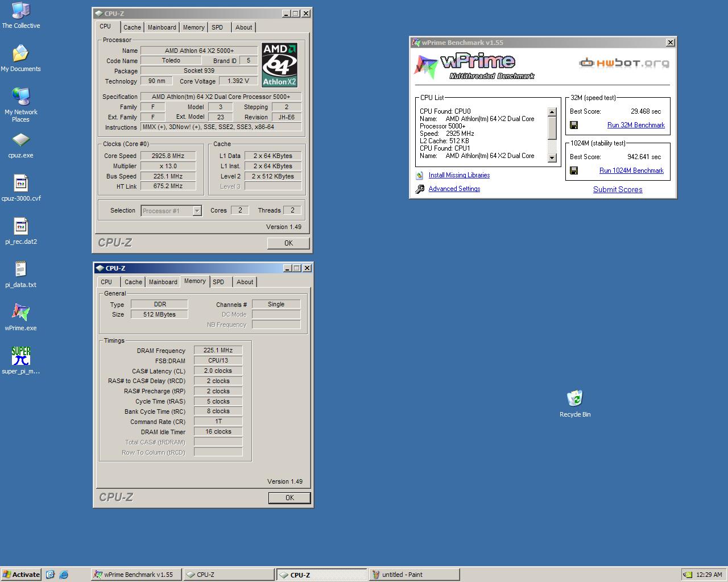Select cpuz.exe desktop icon
Screen dimensions: 728x582
20,145
